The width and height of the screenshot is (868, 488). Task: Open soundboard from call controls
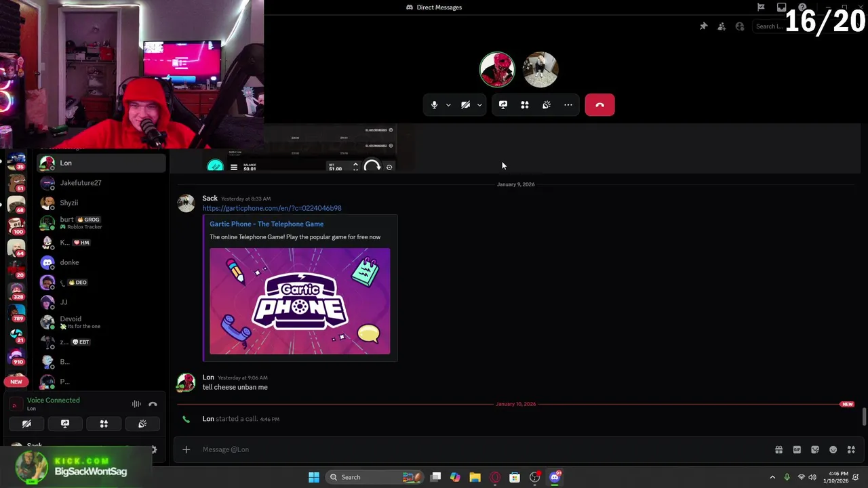[x=547, y=105]
